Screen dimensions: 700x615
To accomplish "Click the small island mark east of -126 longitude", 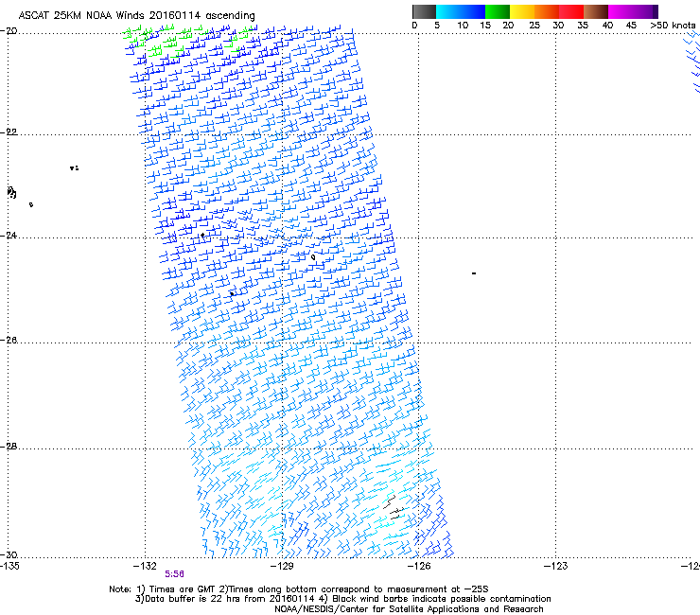I will click(x=474, y=273).
